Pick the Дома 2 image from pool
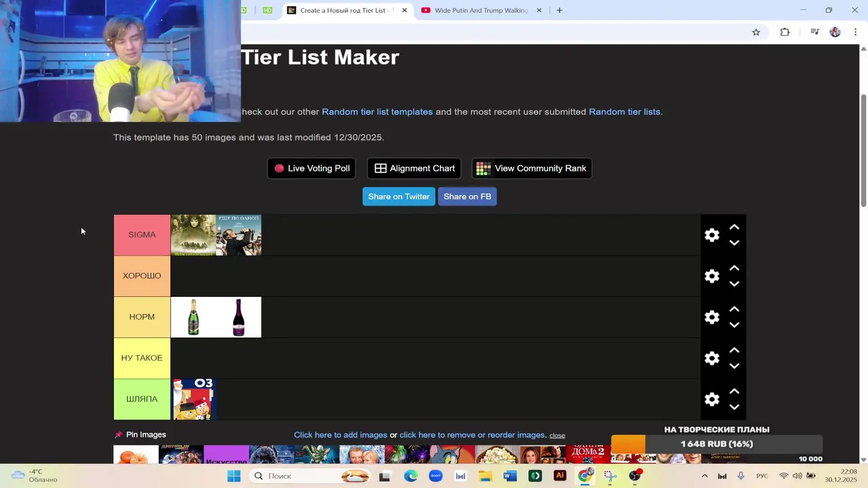868x488 pixels. (x=588, y=454)
